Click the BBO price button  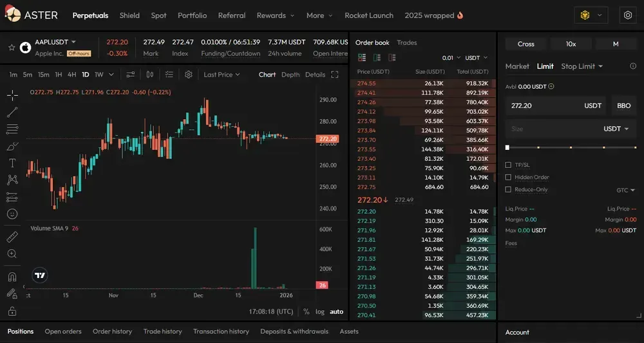623,106
